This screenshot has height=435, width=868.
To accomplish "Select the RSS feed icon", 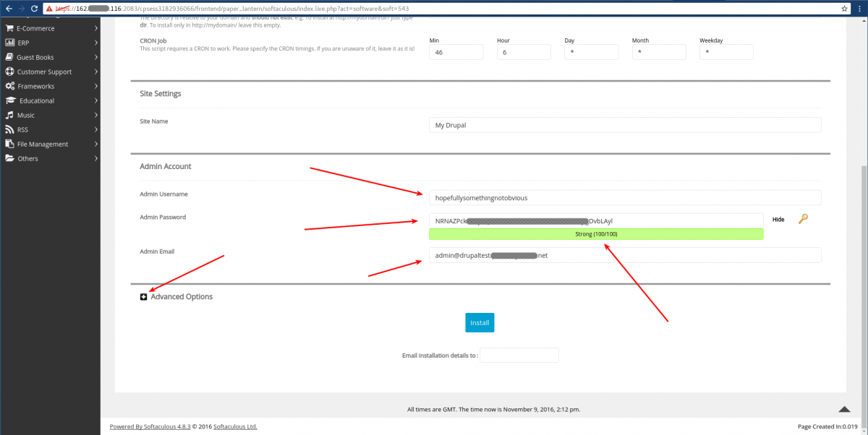I will click(10, 129).
